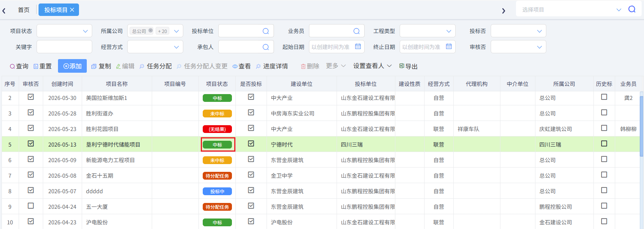Screen dimensions: 644x229
Task: Click green 中标 badge for 美国拉斯维加斯1
Action: [217, 98]
